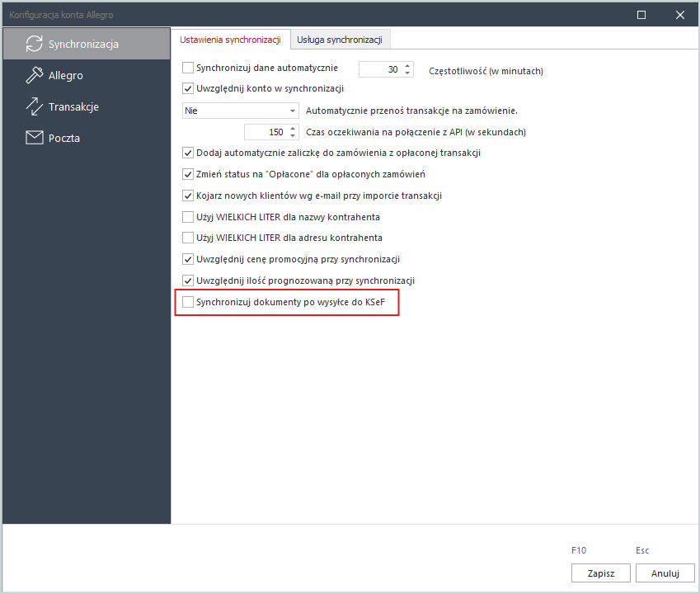This screenshot has width=700, height=594.
Task: Increase sync frequency with up arrow
Action: click(x=407, y=66)
